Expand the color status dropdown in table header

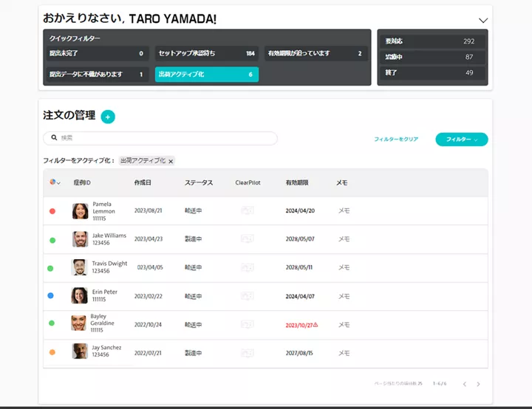(55, 182)
